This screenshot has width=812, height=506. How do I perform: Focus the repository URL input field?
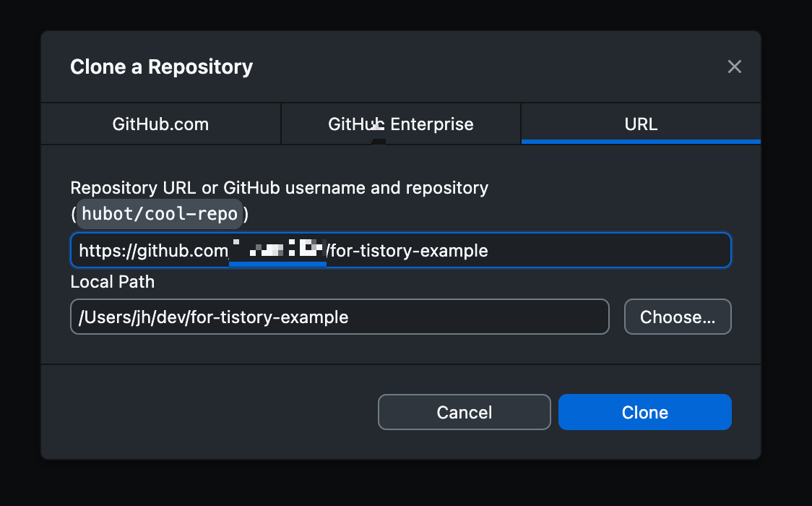401,250
